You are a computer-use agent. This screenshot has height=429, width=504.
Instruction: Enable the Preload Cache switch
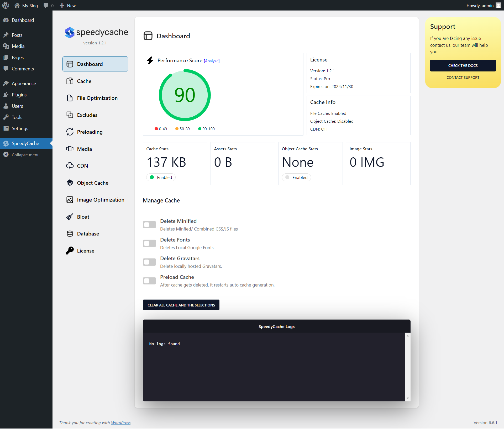[x=149, y=281]
